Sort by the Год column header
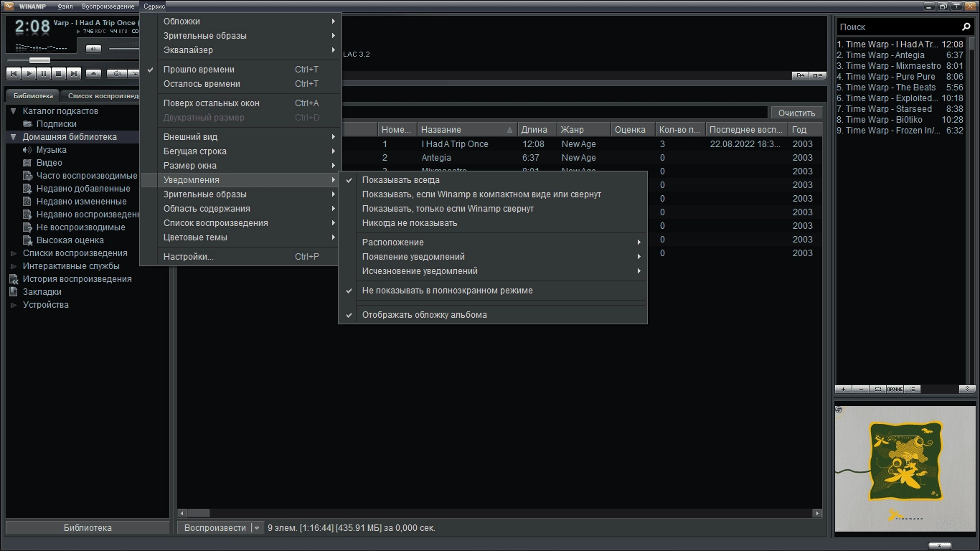This screenshot has height=551, width=980. pos(805,130)
